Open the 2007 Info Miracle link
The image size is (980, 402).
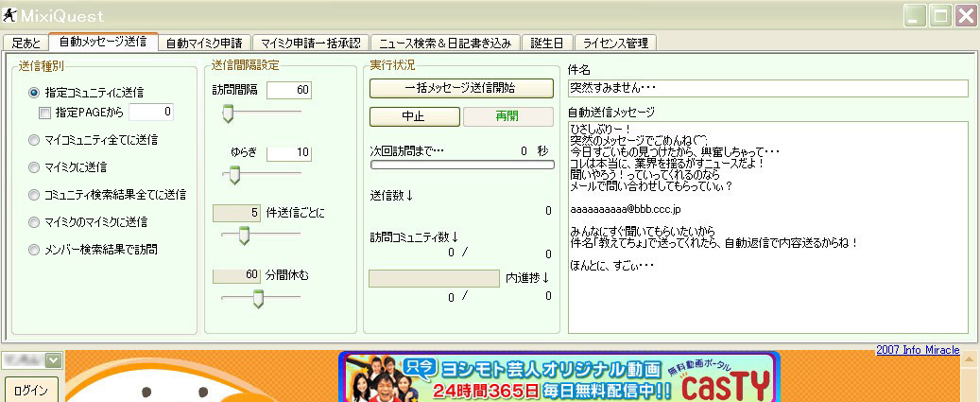918,350
